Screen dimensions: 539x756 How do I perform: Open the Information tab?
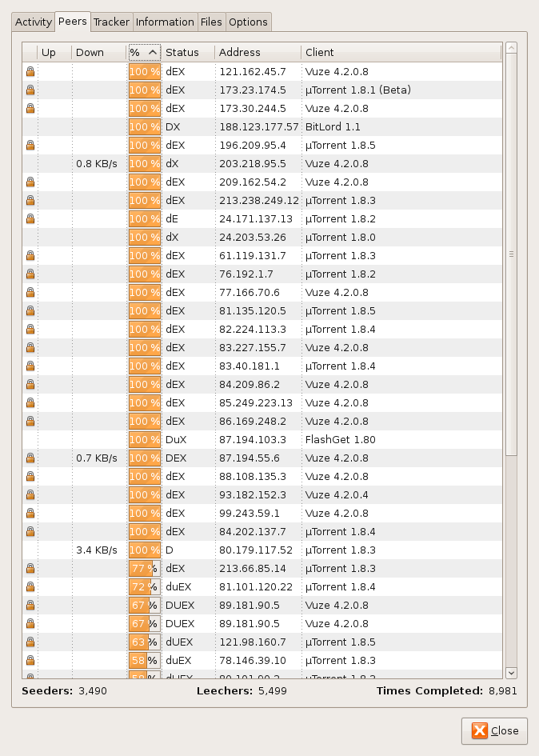click(165, 22)
